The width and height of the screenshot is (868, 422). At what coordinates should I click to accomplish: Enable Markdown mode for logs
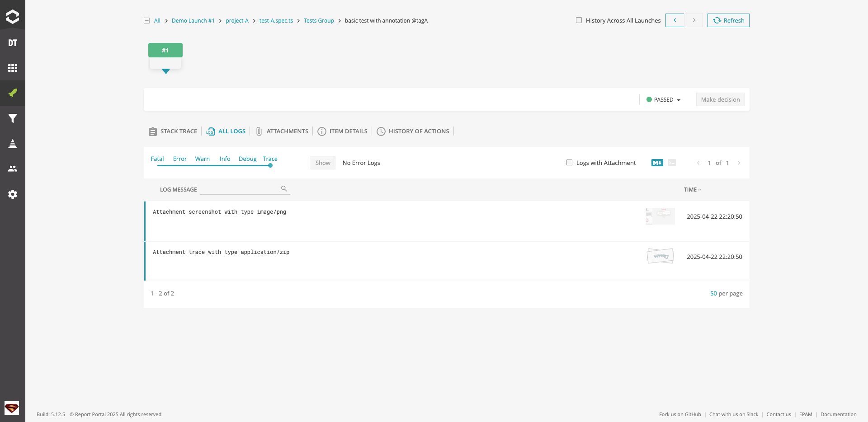click(657, 163)
